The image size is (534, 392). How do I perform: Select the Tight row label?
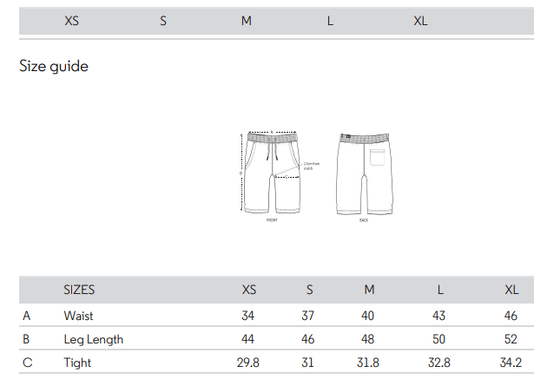pyautogui.click(x=77, y=363)
